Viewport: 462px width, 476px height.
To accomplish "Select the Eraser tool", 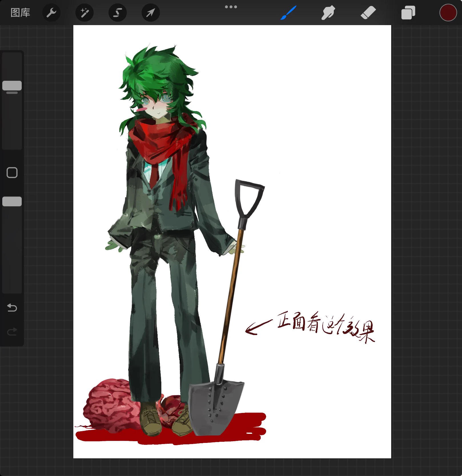I will 368,13.
